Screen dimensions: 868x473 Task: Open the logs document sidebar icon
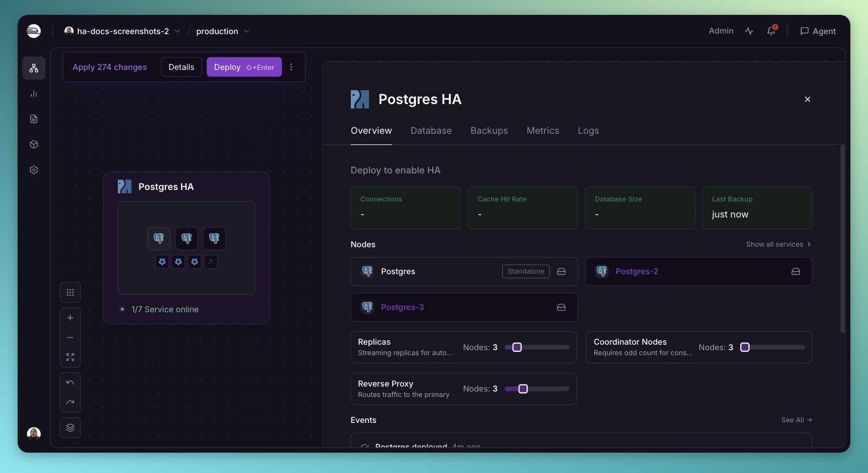point(34,119)
